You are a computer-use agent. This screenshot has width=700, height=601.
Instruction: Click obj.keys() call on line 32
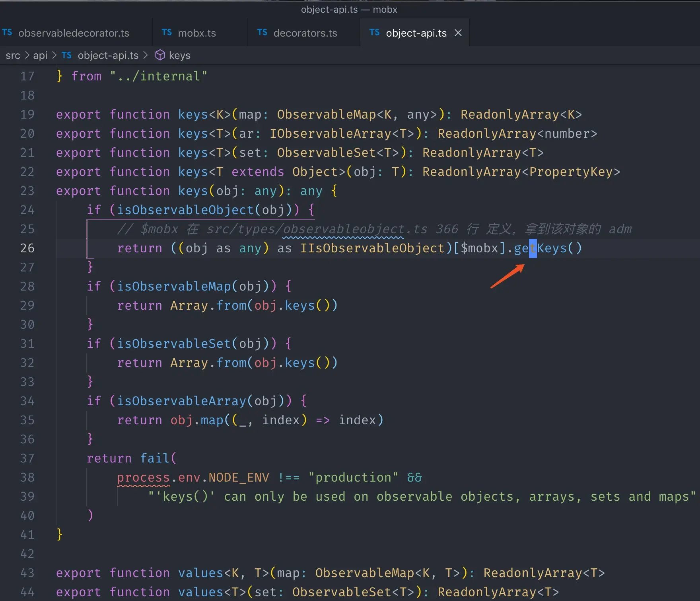(292, 363)
